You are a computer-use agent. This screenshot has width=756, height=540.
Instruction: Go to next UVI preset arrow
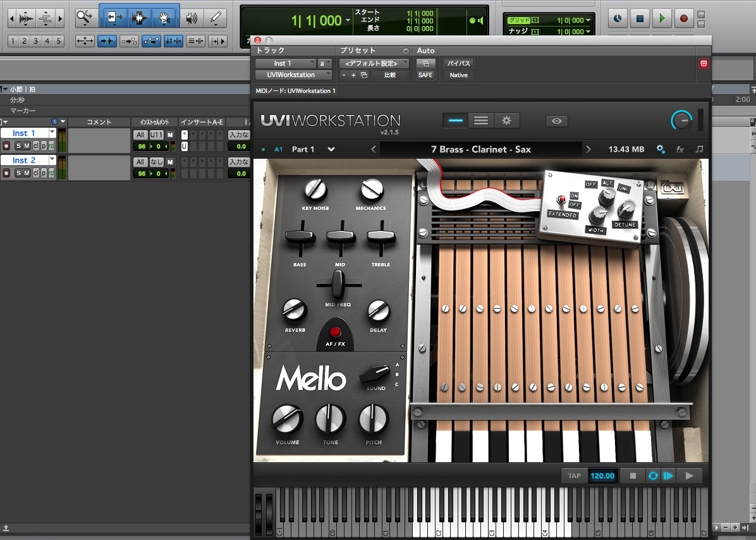588,149
